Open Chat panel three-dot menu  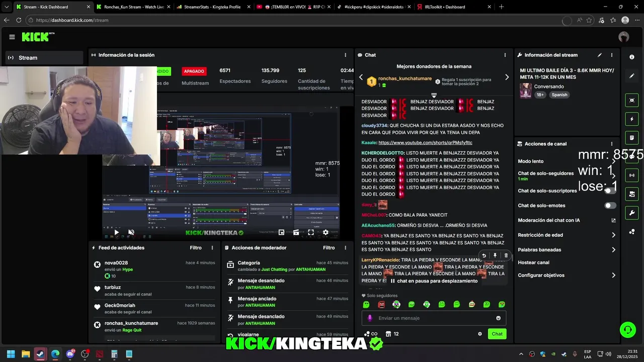point(505,55)
